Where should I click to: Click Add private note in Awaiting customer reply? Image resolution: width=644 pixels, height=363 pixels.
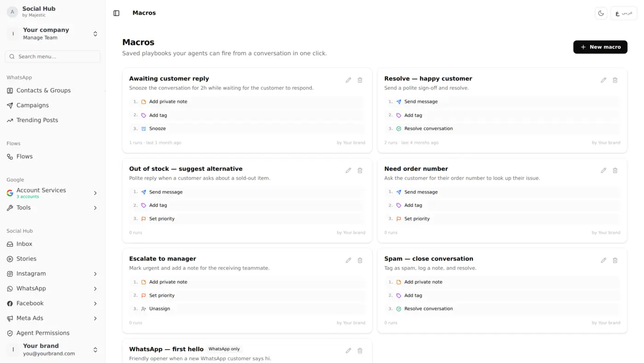coord(247,102)
